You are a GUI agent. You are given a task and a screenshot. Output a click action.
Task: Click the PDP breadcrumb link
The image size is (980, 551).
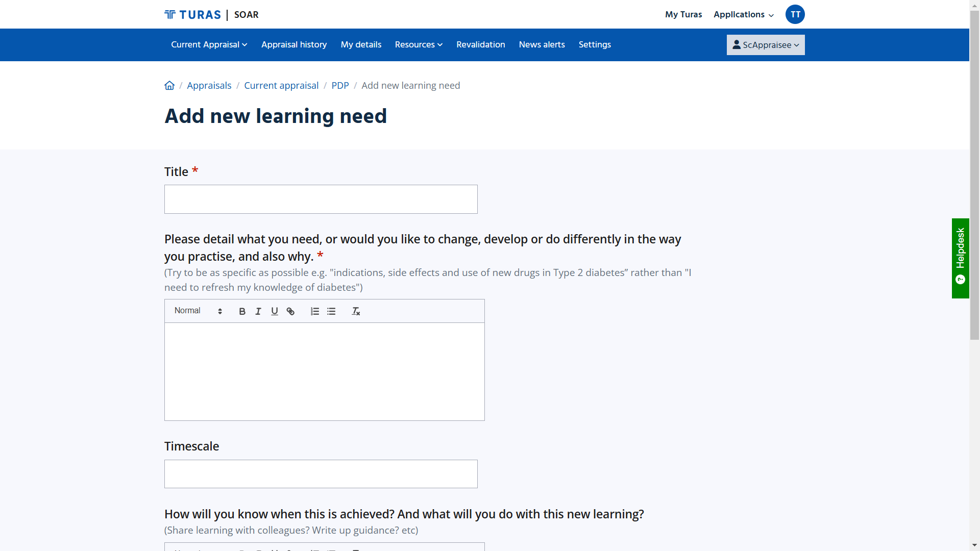(339, 85)
